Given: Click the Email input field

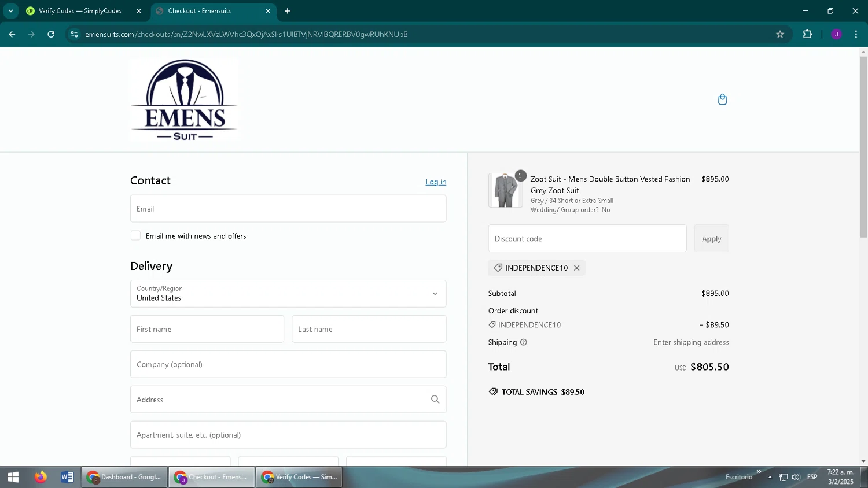Looking at the screenshot, I should (x=288, y=209).
